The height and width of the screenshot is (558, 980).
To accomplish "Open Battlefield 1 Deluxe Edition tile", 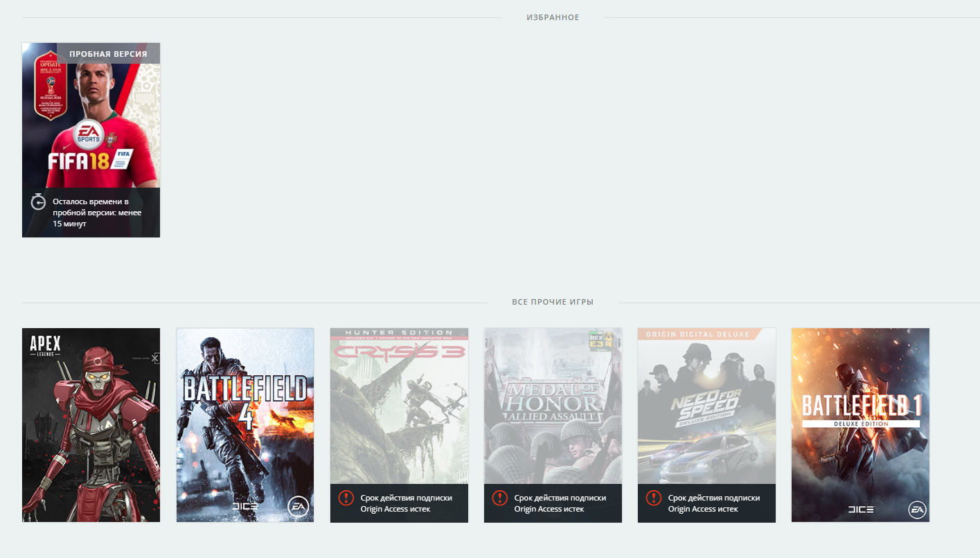I will pyautogui.click(x=860, y=425).
